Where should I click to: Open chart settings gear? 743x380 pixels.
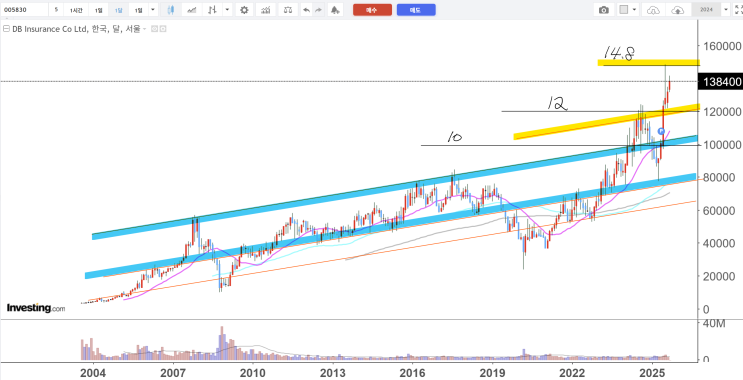point(244,10)
